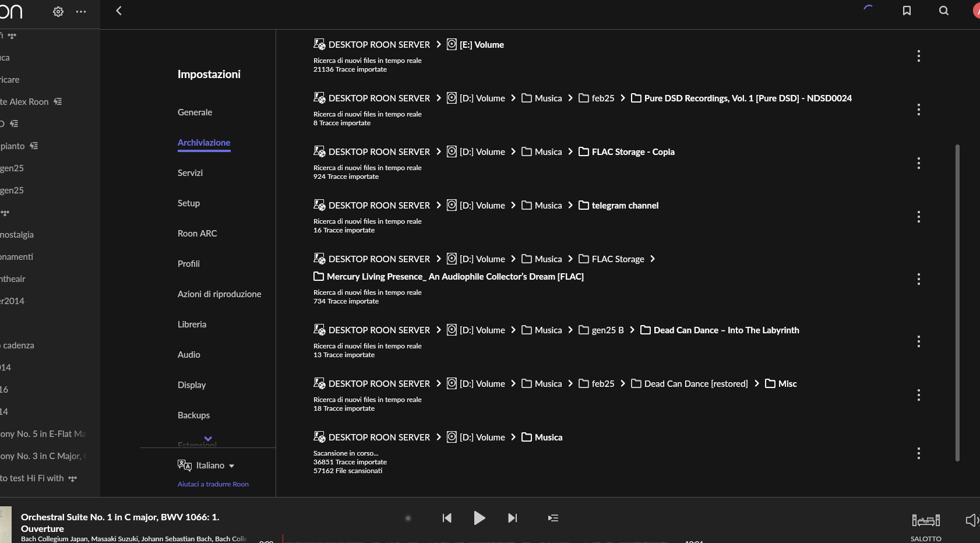The height and width of the screenshot is (543, 980).
Task: Click the artist credits under track title
Action: pos(134,539)
